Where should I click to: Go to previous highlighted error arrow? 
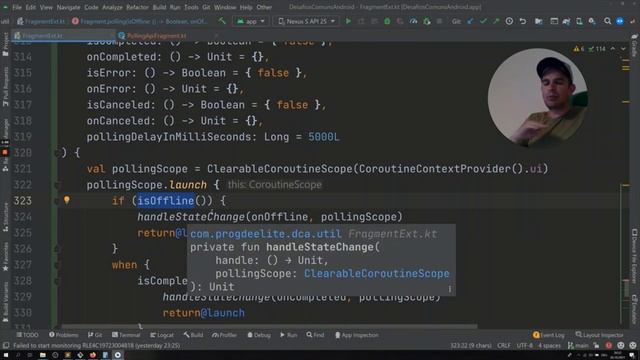[x=613, y=49]
